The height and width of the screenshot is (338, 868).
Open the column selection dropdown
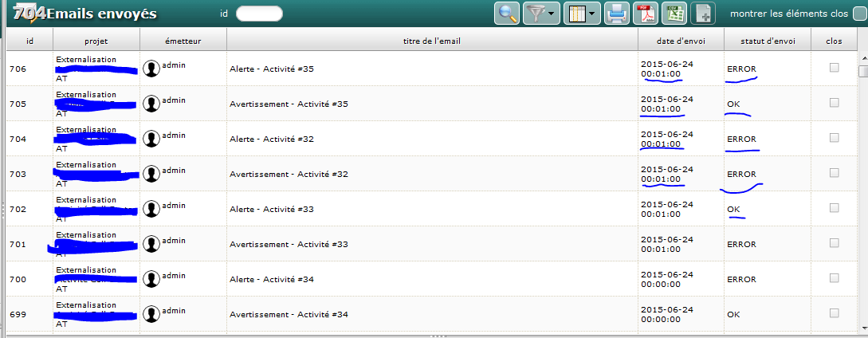coord(582,14)
